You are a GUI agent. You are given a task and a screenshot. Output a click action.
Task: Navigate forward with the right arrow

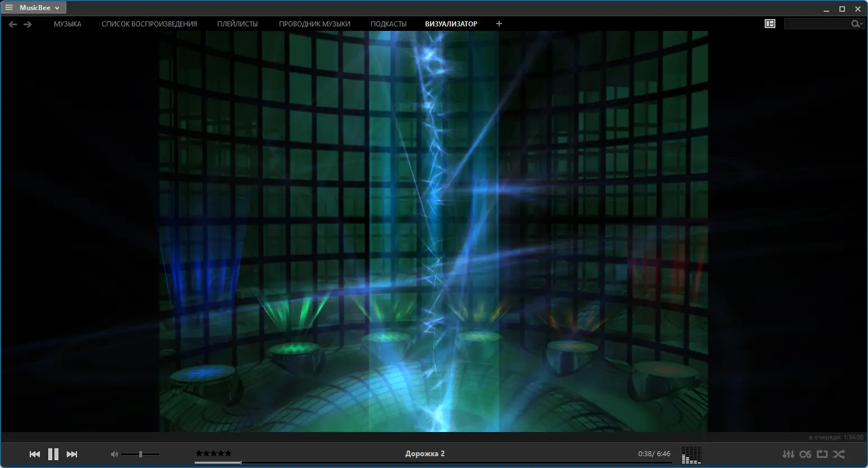click(x=28, y=24)
